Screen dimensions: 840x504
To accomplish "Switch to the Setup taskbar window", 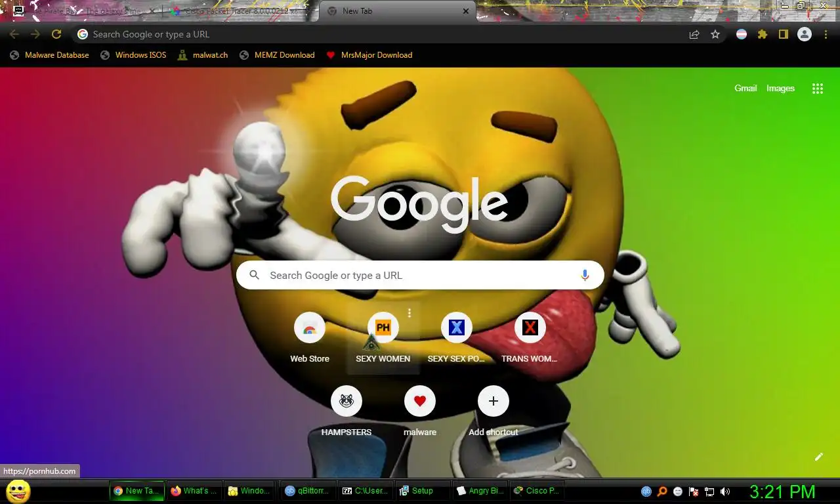I will pos(422,491).
